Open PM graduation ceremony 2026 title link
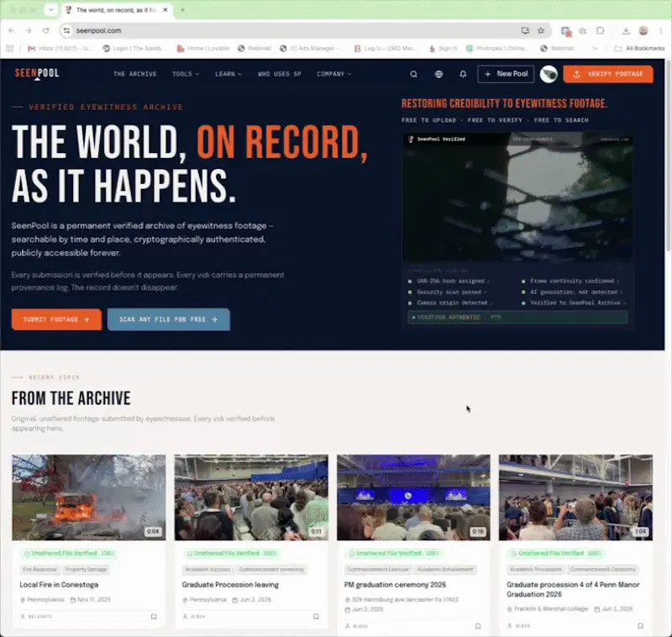This screenshot has height=637, width=672. point(395,585)
